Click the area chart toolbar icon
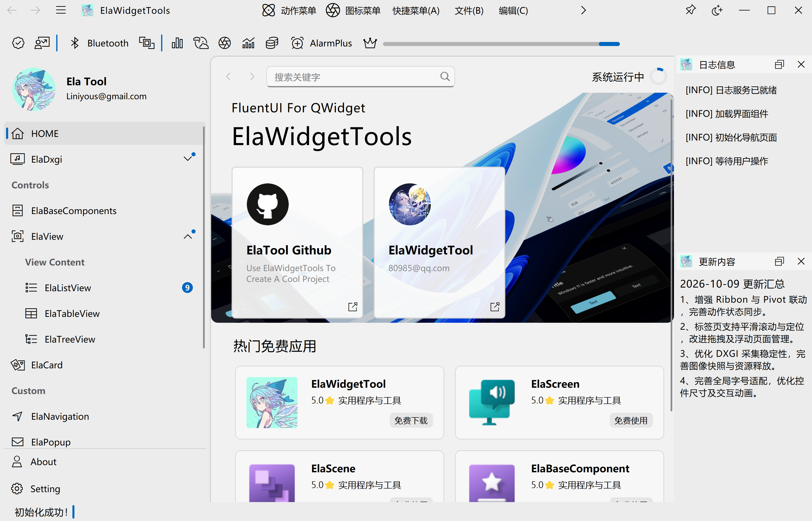Viewport: 812px width, 521px height. click(x=248, y=43)
